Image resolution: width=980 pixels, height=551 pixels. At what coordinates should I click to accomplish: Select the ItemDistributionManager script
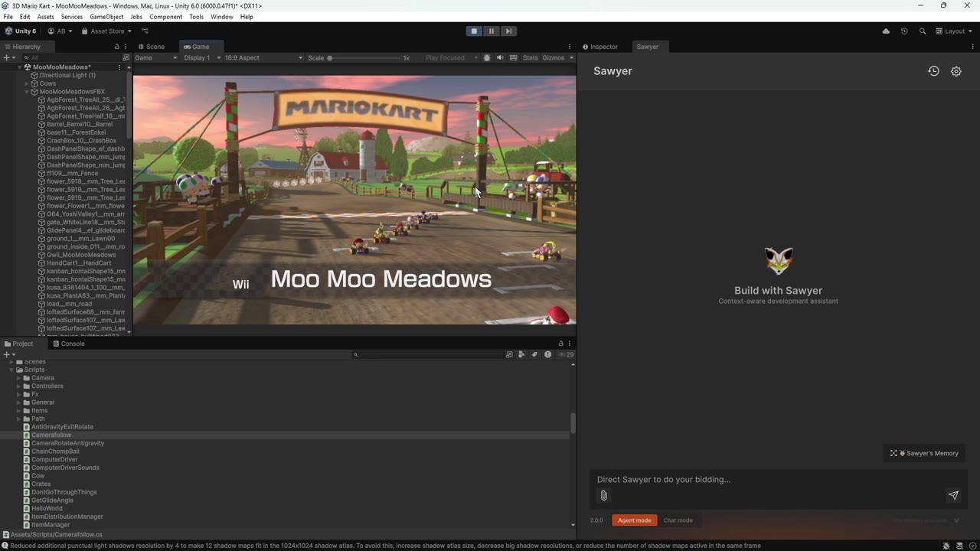click(x=67, y=517)
